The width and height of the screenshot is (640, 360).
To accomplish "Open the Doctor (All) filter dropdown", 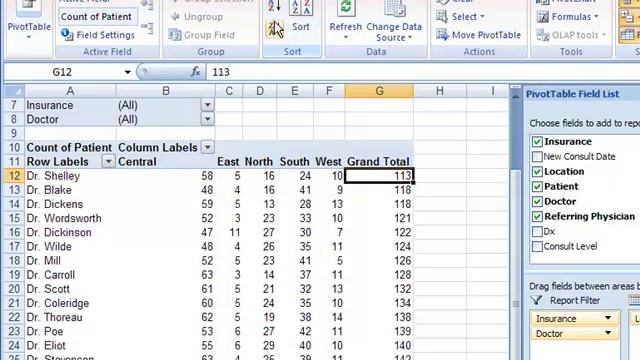I will (207, 119).
